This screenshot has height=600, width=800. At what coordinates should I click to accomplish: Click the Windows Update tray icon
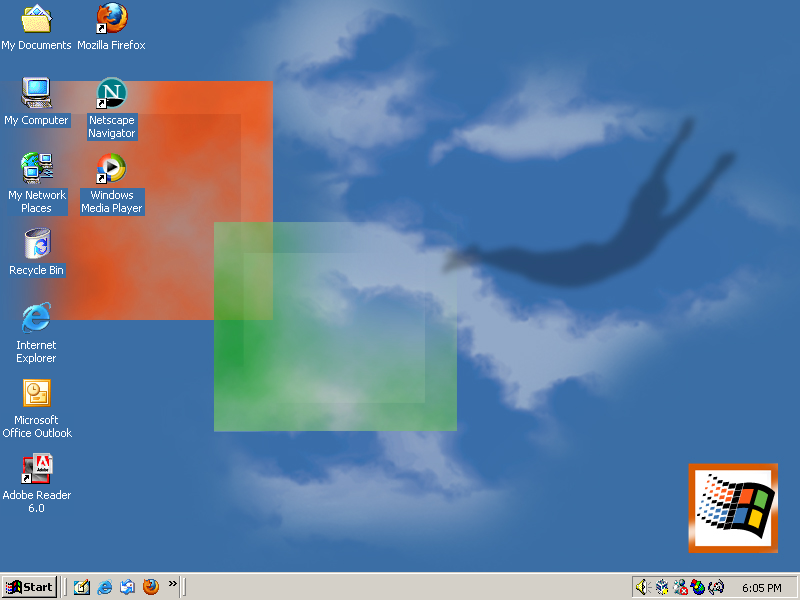coord(697,587)
